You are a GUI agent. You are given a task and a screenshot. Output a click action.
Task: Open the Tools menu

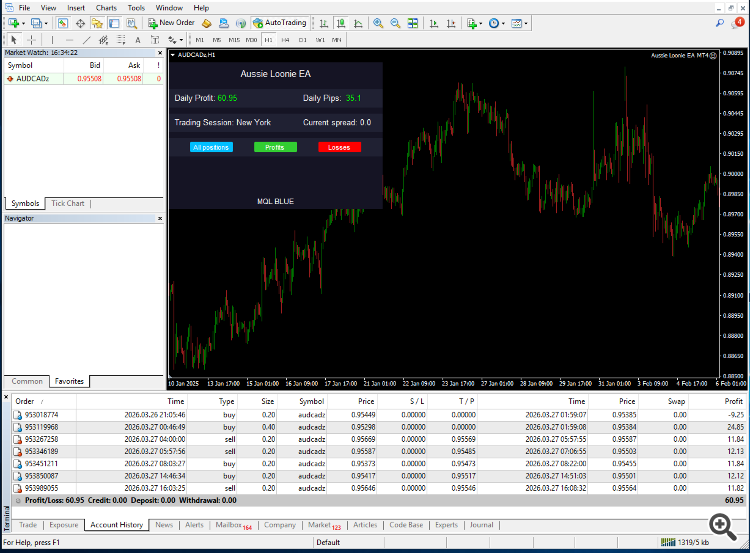click(136, 8)
